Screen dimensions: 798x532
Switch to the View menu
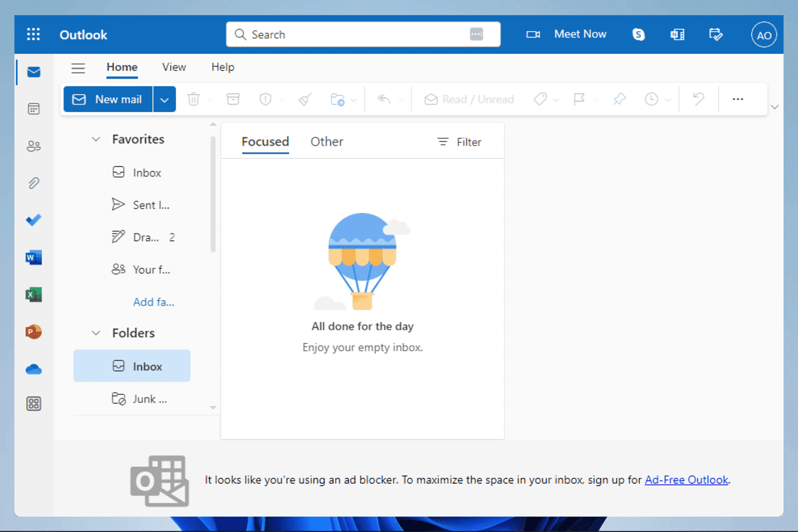(x=174, y=67)
